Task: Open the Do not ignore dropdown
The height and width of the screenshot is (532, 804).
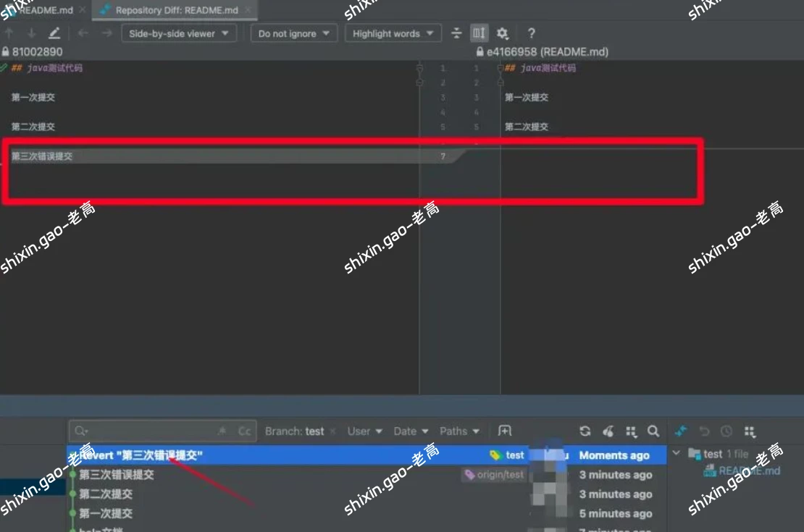Action: tap(293, 33)
